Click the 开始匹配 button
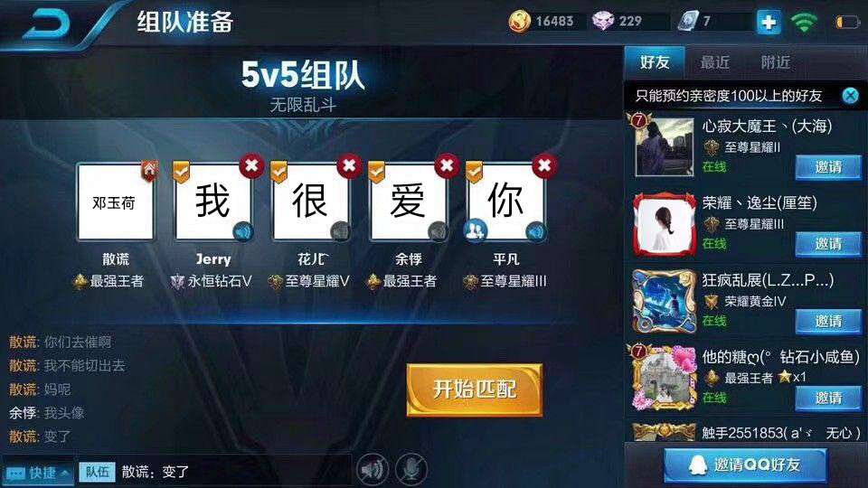 (x=475, y=389)
